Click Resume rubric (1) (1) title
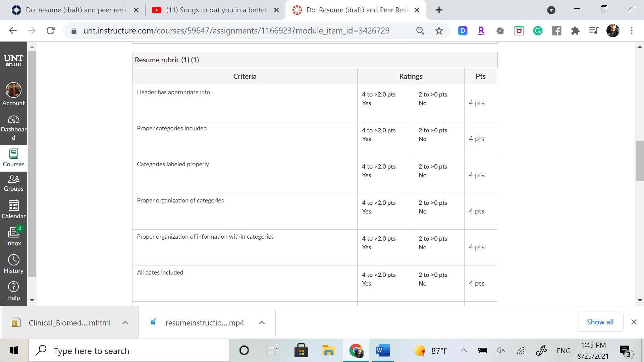644x362 pixels. (167, 60)
